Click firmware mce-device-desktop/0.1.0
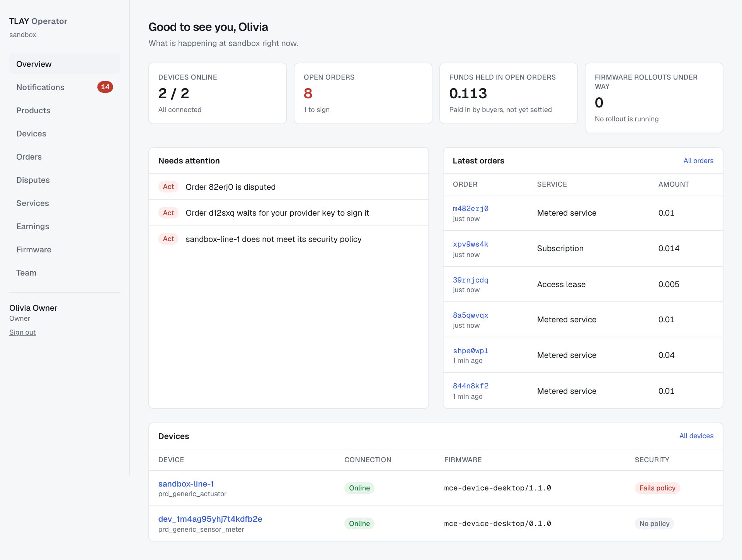 pyautogui.click(x=497, y=524)
